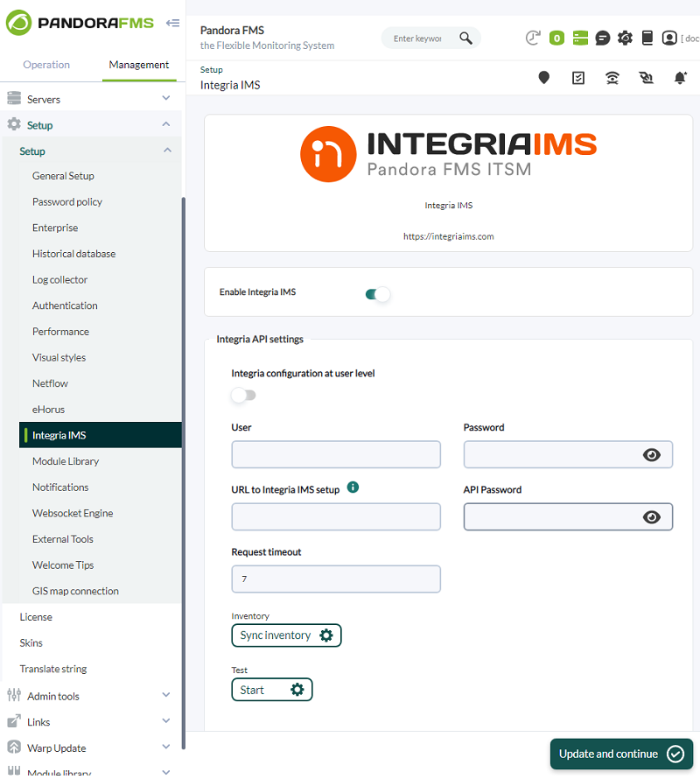Open Password policy settings
Screen dimensions: 700x779
point(67,201)
